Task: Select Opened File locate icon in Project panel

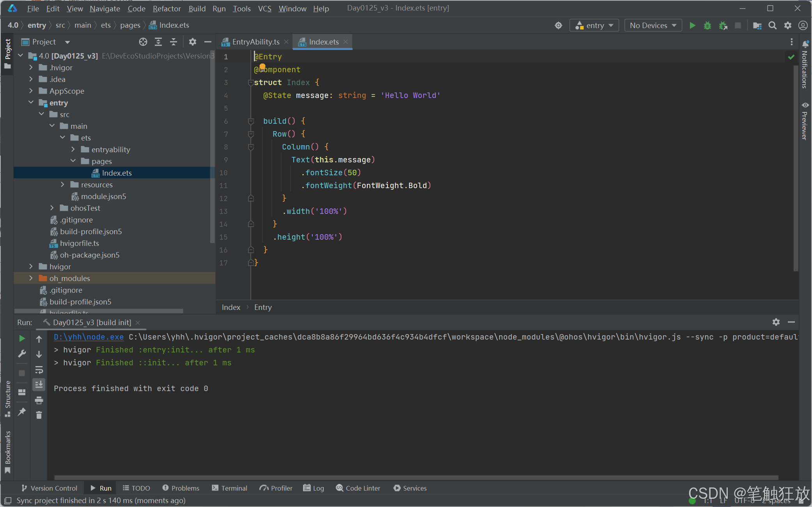Action: click(143, 42)
